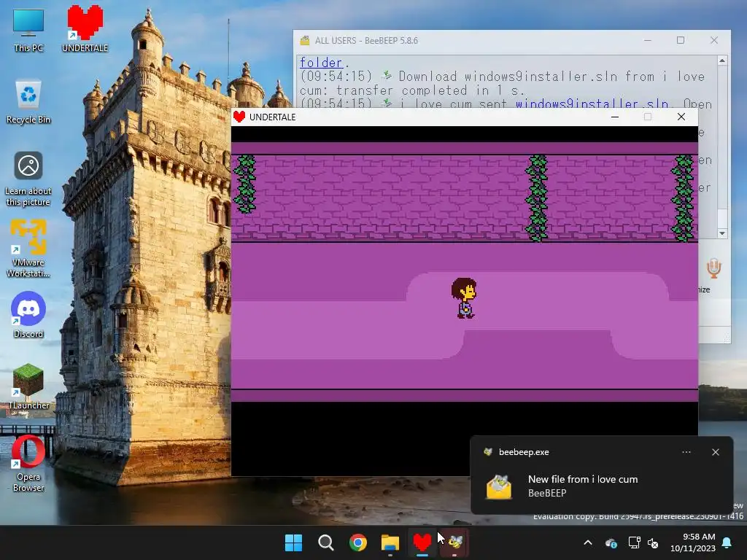Open taskbar Search
Viewport: 747px width, 560px height.
[x=326, y=542]
